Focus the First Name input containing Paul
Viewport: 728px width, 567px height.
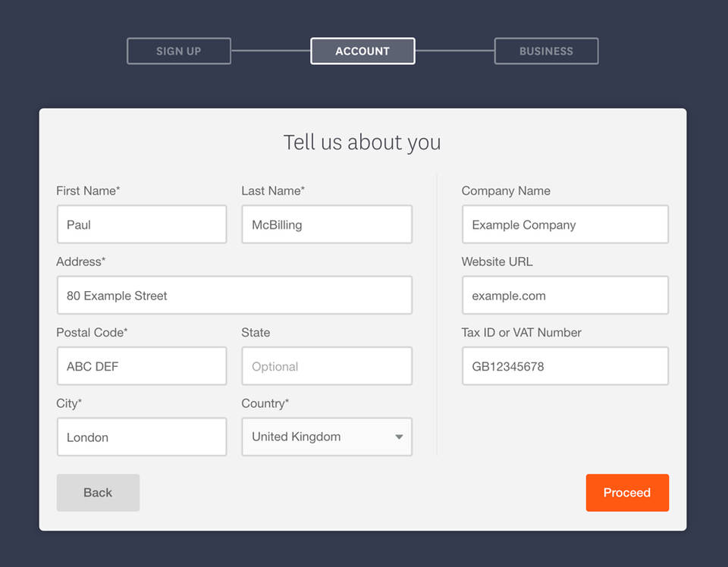(142, 224)
